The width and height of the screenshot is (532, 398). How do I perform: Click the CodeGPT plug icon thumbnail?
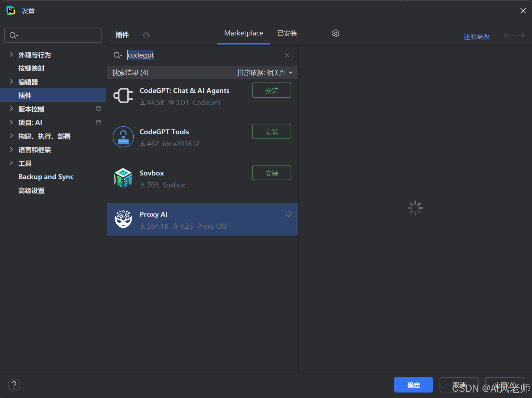coord(123,96)
